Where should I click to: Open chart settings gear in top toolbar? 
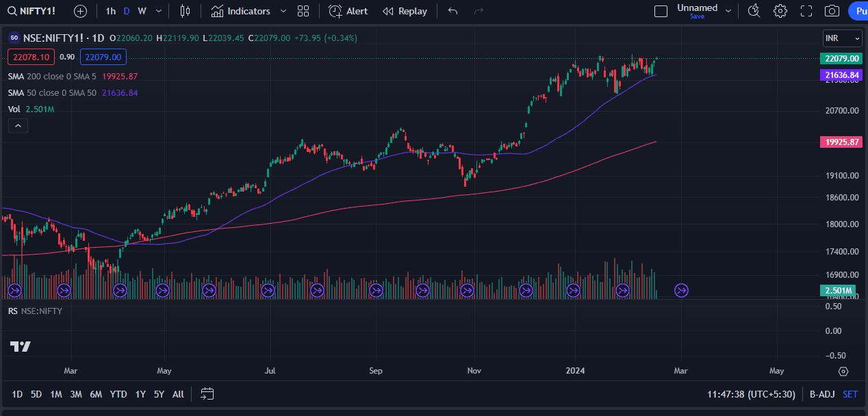pyautogui.click(x=780, y=11)
